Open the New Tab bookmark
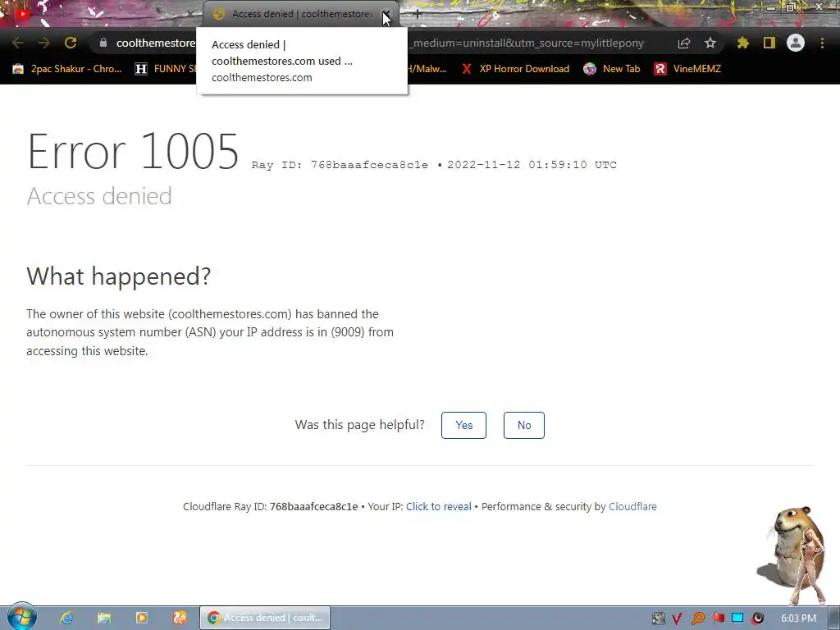 pos(612,69)
